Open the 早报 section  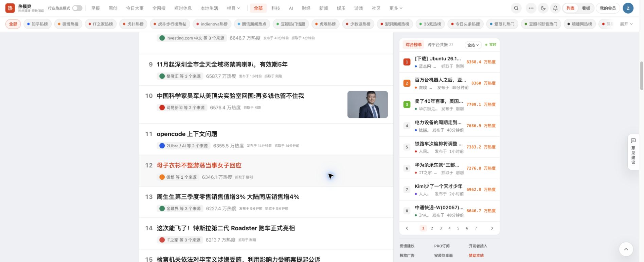95,8
